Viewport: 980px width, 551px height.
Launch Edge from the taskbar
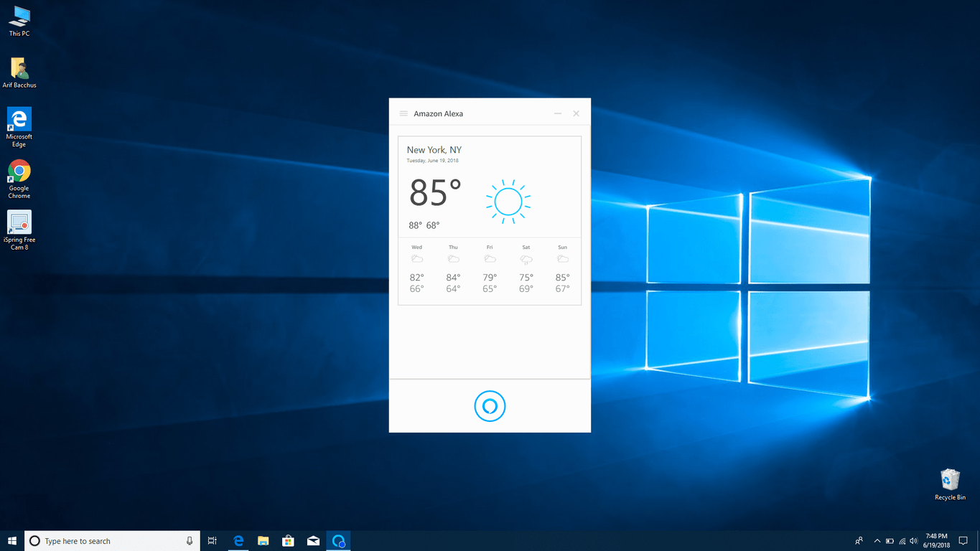238,541
